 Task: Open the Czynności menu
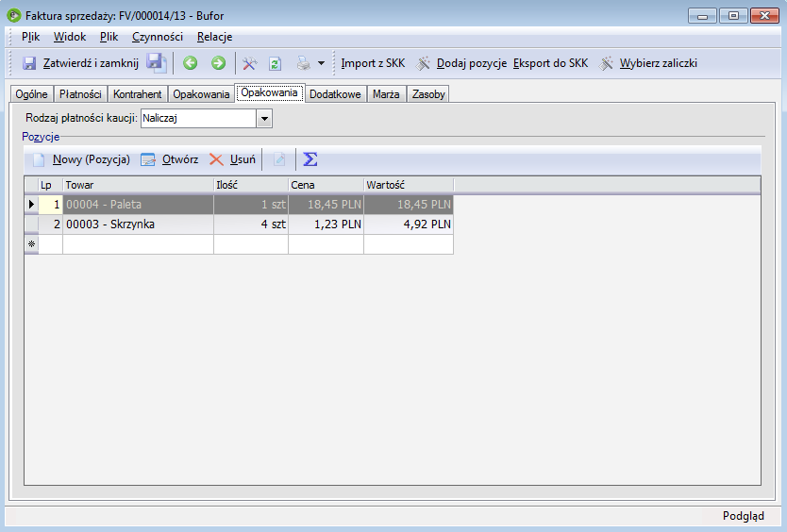tap(158, 37)
